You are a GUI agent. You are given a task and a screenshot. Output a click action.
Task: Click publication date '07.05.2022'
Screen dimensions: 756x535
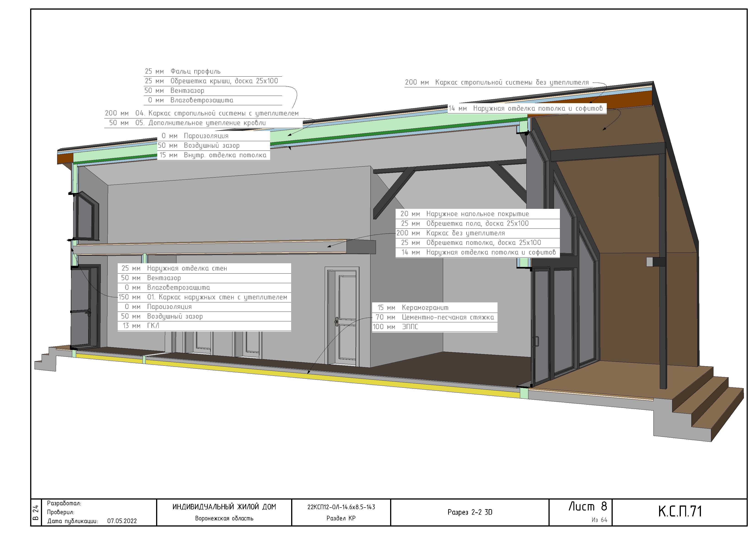pyautogui.click(x=122, y=521)
